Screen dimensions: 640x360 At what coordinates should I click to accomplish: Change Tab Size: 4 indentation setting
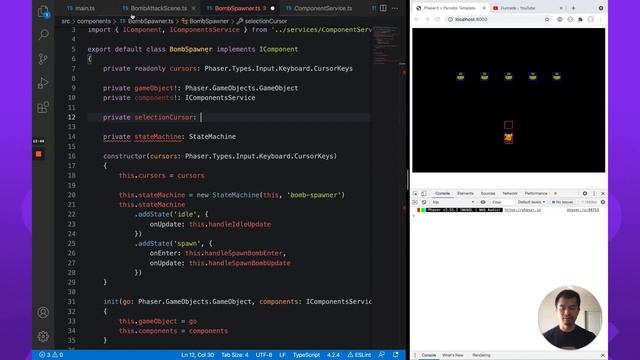pos(235,355)
